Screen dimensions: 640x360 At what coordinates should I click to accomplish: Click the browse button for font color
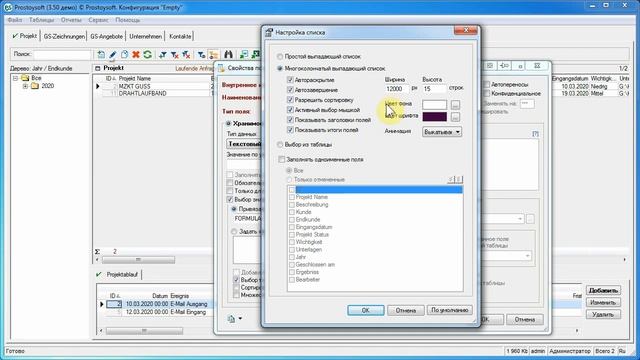coord(456,117)
